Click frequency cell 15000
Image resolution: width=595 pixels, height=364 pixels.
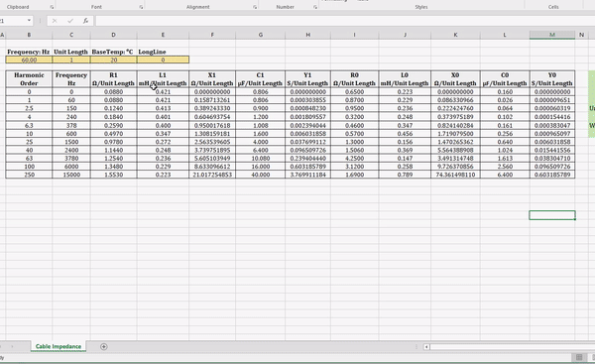[x=71, y=175]
